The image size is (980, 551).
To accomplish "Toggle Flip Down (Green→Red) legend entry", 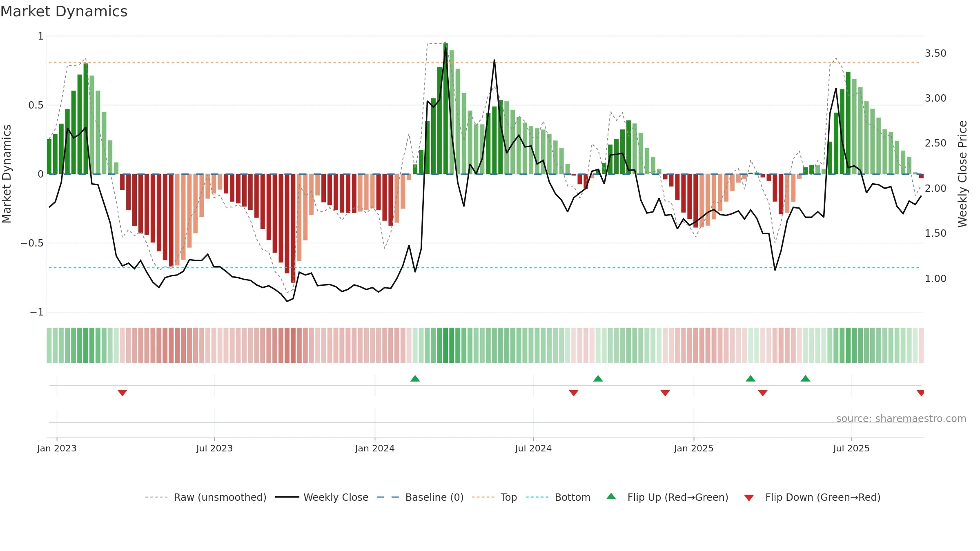I will (x=812, y=497).
